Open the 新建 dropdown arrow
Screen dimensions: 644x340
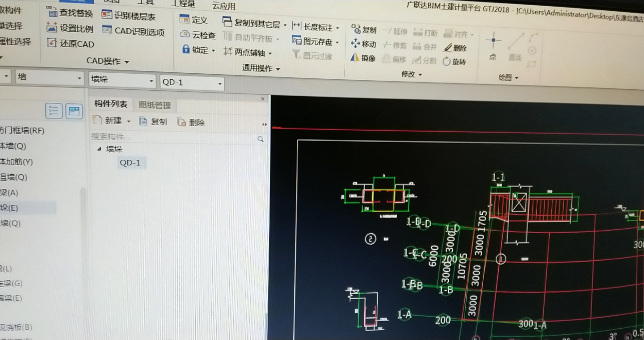(129, 121)
